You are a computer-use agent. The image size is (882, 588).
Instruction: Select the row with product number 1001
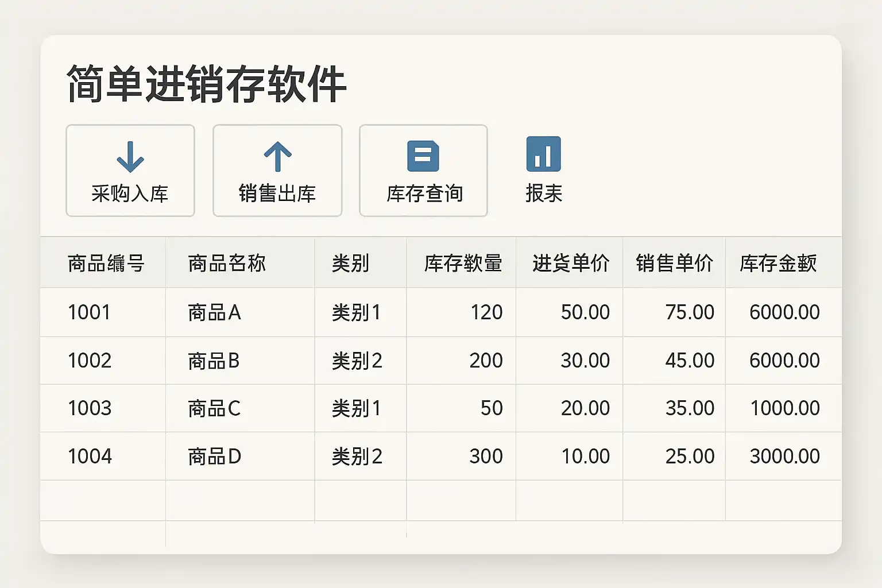(x=89, y=312)
